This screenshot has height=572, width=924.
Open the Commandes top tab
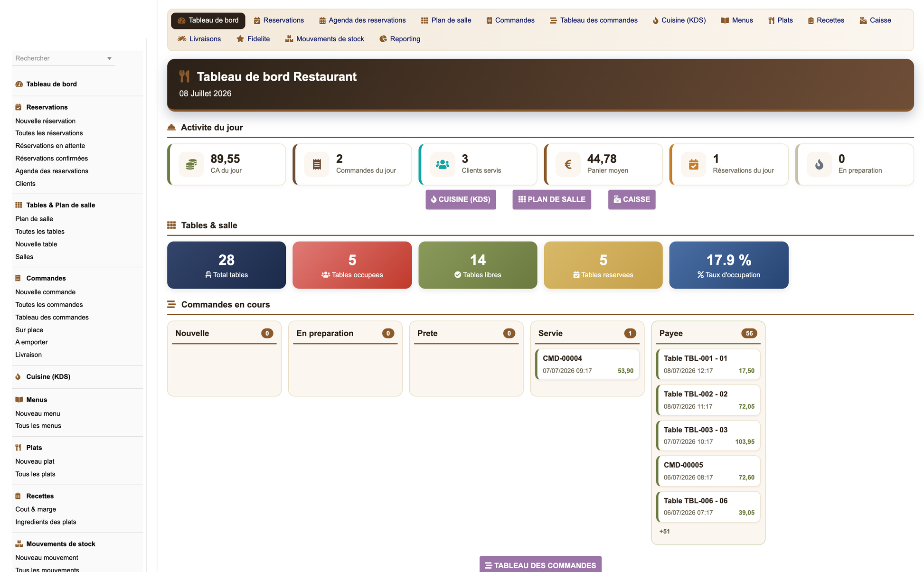coord(510,20)
